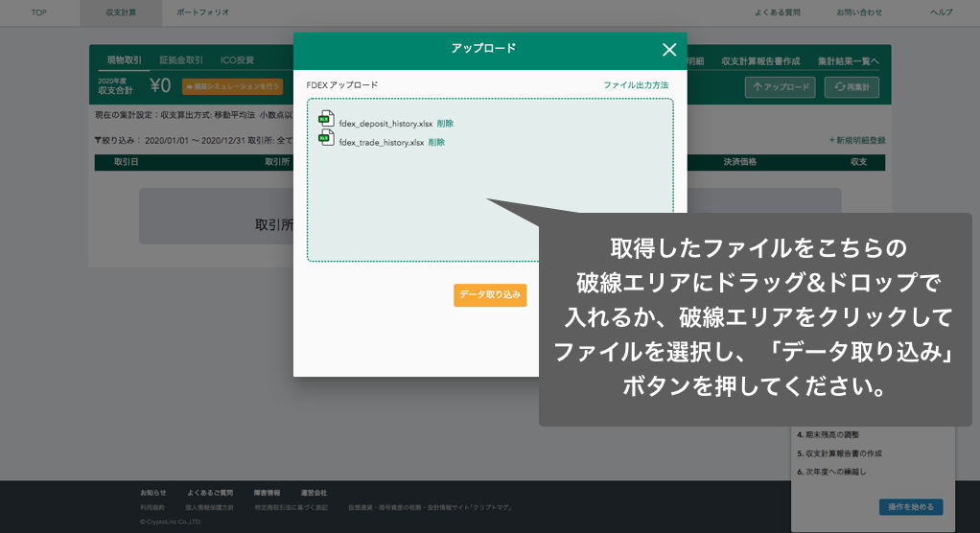Viewport: 980px width, 533px height.
Task: Select file name fdex_deposit_history.xlsx
Action: tap(385, 124)
